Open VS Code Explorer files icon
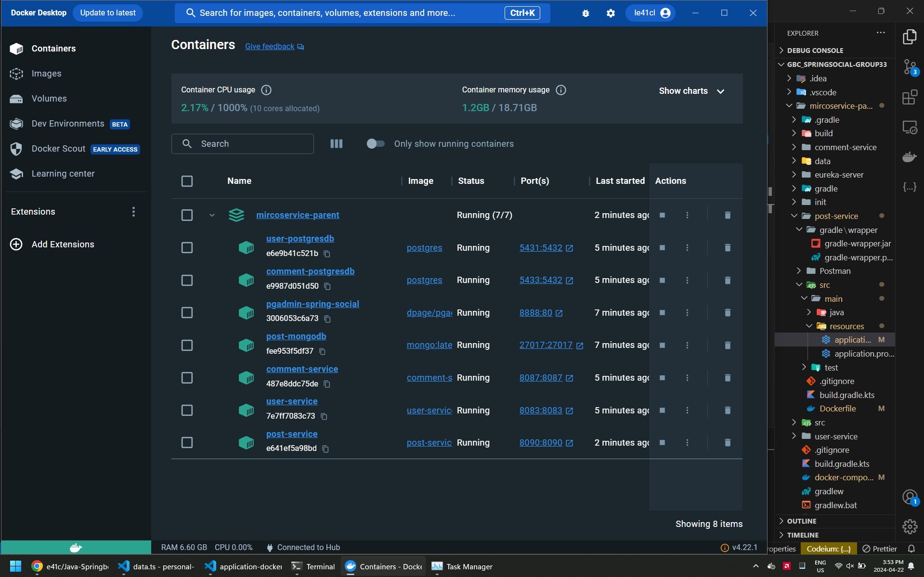 (x=910, y=37)
